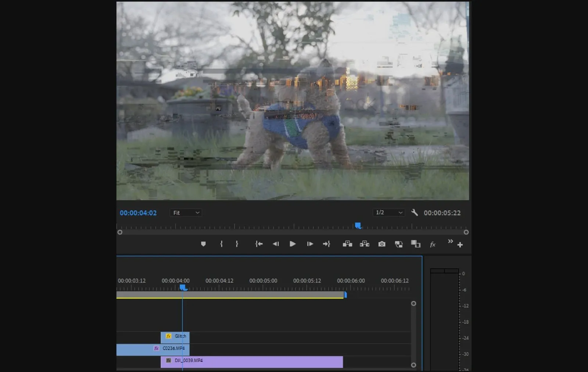Click the fx badge on C0236.MP4 clip
Viewport: 588px width, 372px height.
click(x=157, y=348)
